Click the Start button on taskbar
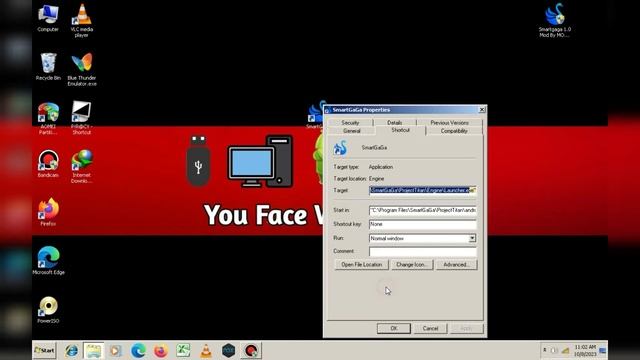Image resolution: width=640 pixels, height=360 pixels. tap(44, 350)
